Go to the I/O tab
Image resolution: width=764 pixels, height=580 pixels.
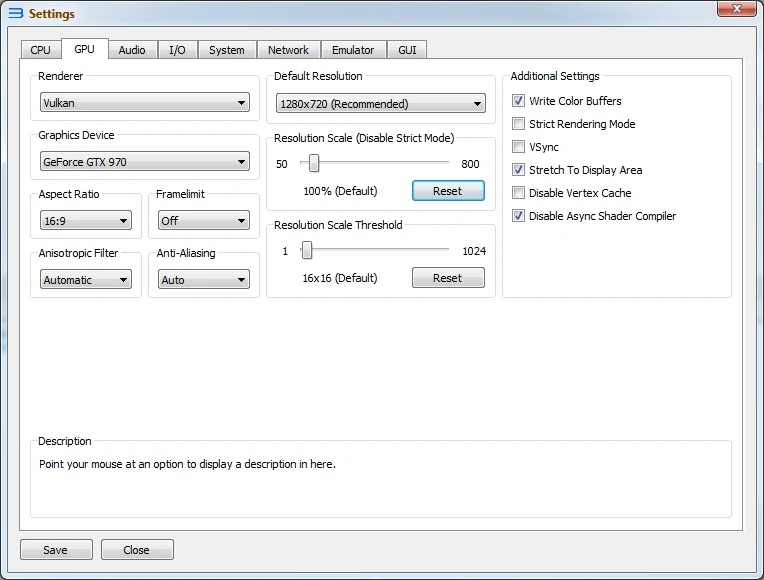177,50
